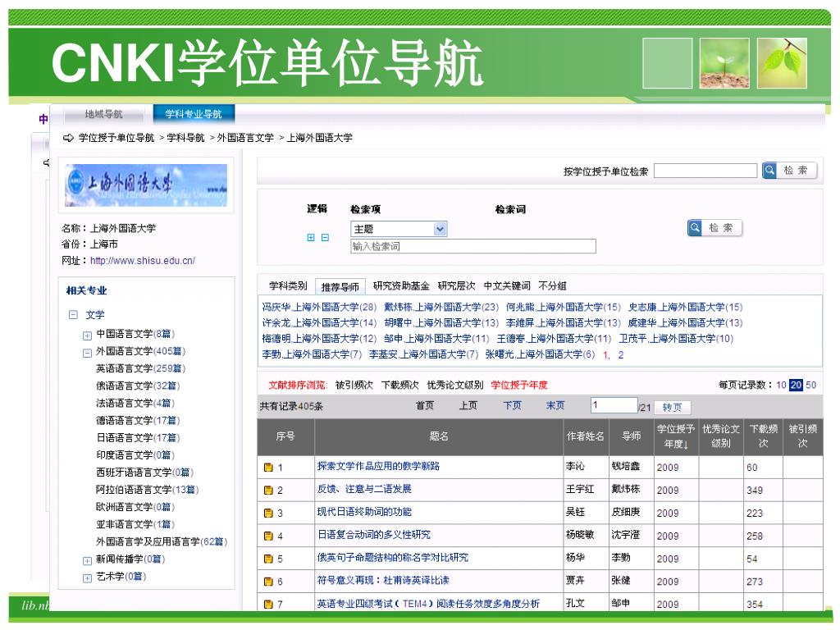Image resolution: width=840 pixels, height=630 pixels.
Task: Open 外国语言文学 breadcrumb link
Action: (245, 138)
